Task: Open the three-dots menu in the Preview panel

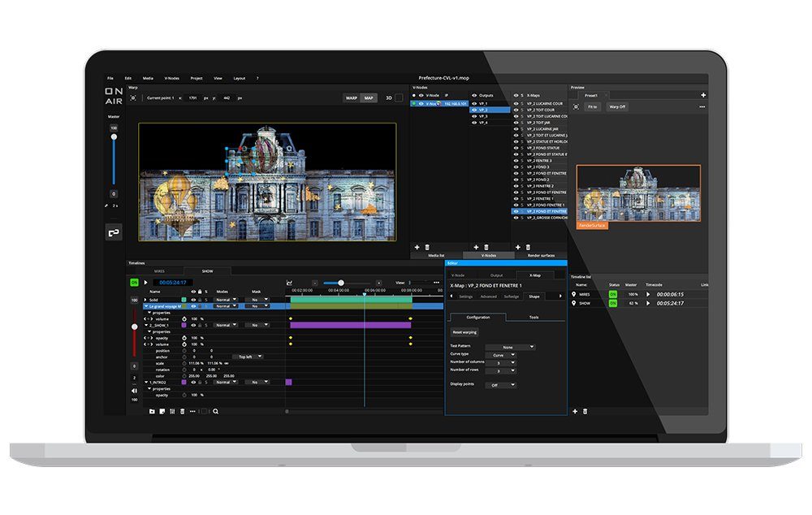Action: (x=702, y=106)
